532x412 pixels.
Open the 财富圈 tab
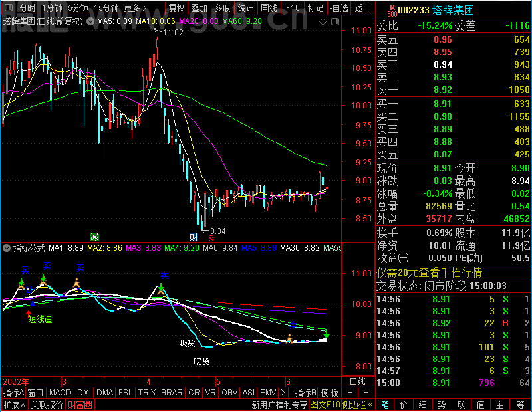80,405
